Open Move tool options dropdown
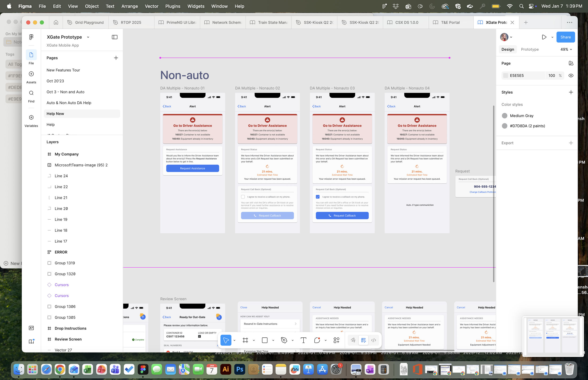This screenshot has height=380, width=588. pyautogui.click(x=234, y=340)
